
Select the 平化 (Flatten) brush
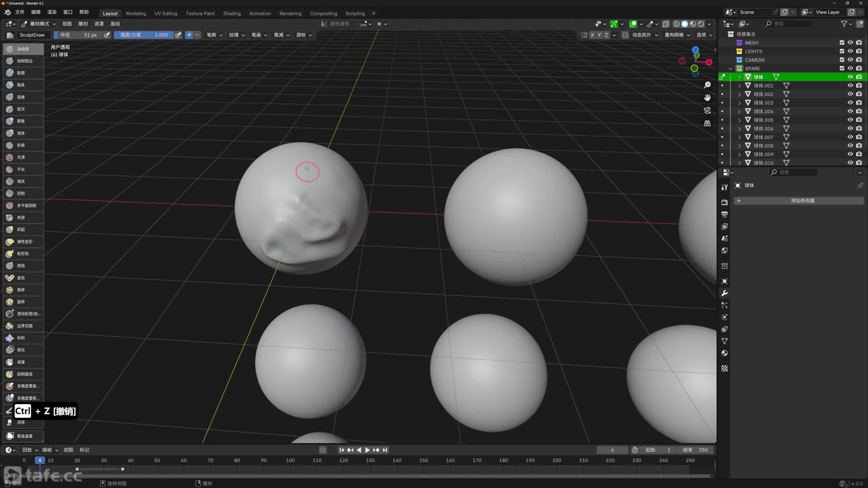(x=23, y=169)
